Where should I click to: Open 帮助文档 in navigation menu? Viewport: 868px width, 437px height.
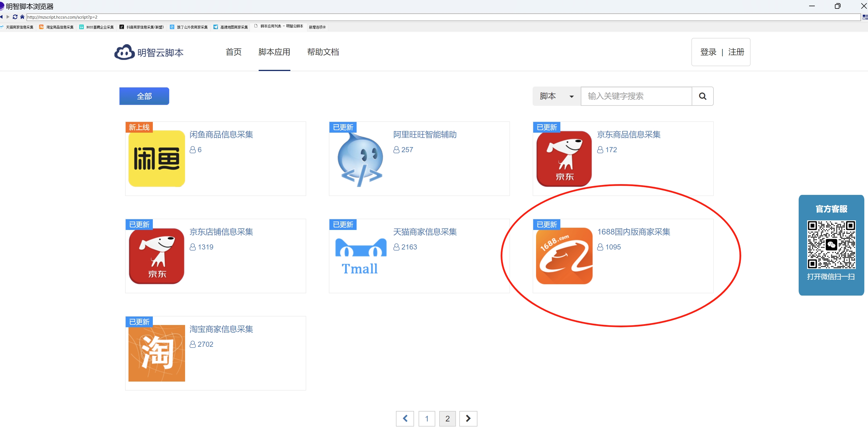(323, 52)
